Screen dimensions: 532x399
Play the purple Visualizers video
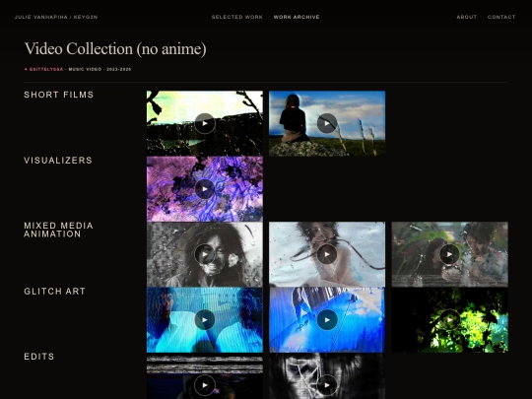pyautogui.click(x=205, y=189)
